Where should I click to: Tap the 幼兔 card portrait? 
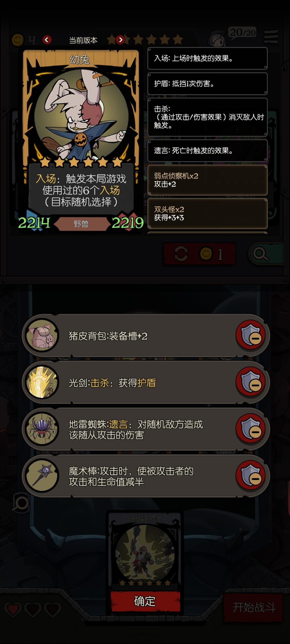pyautogui.click(x=81, y=113)
